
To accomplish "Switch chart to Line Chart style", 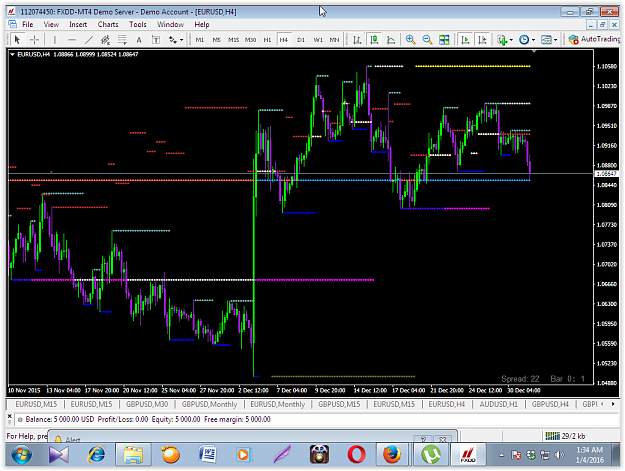I will pyautogui.click(x=391, y=39).
